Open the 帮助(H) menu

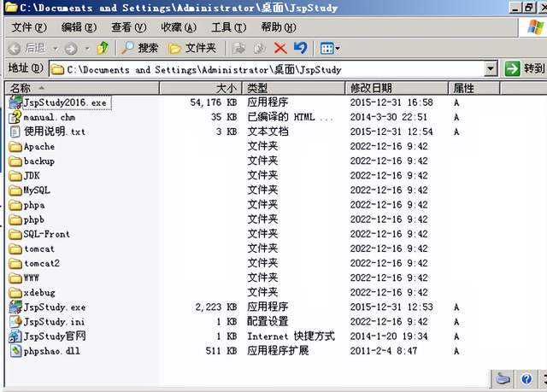[x=279, y=27]
